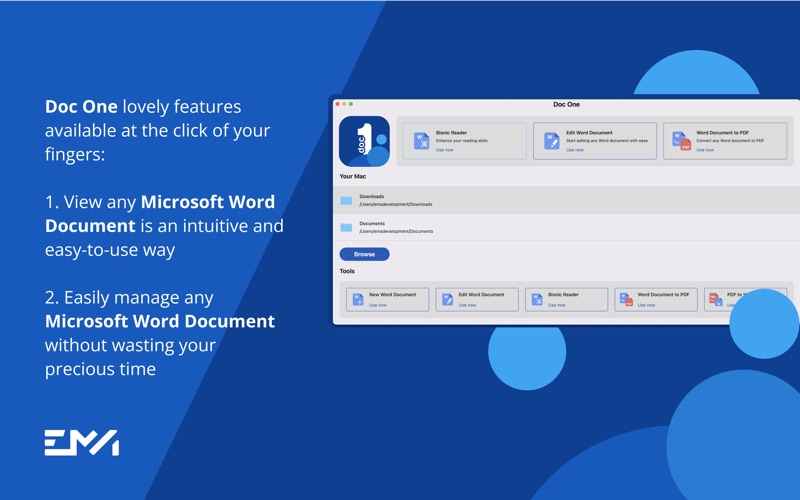The width and height of the screenshot is (800, 500).
Task: Click Use now under the top Edit Word Document card
Action: [574, 150]
